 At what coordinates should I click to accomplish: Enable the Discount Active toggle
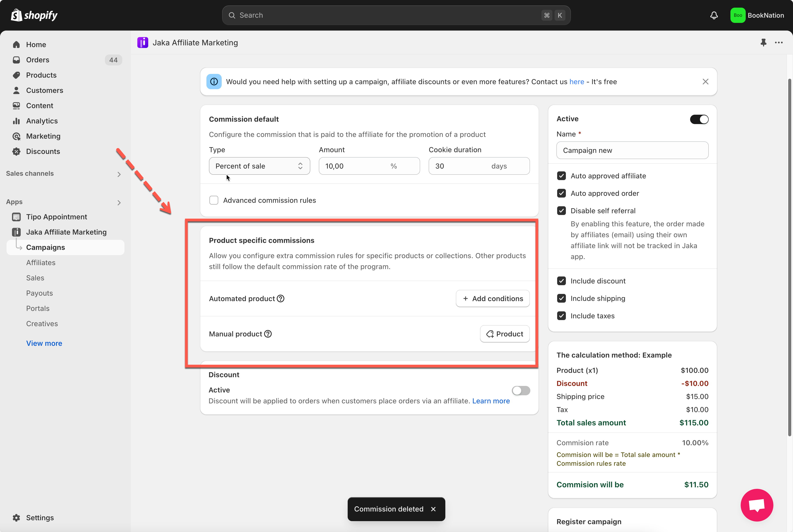[521, 390]
